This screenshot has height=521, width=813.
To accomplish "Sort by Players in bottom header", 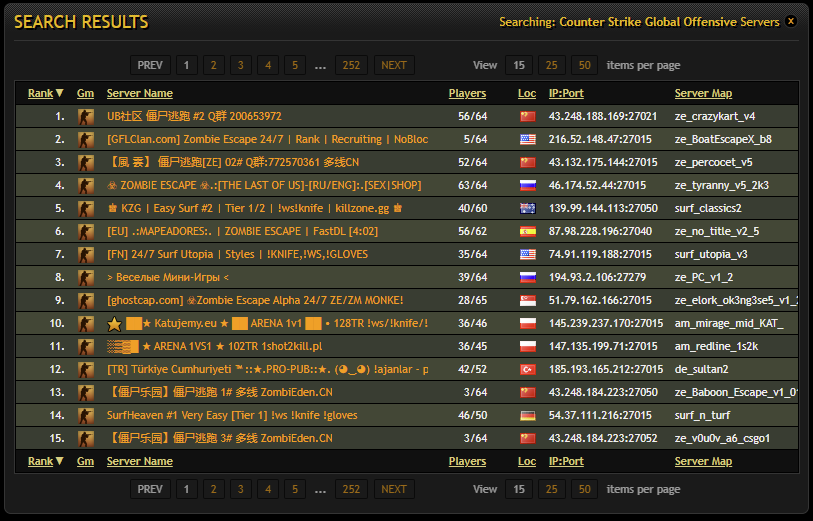I will click(467, 461).
